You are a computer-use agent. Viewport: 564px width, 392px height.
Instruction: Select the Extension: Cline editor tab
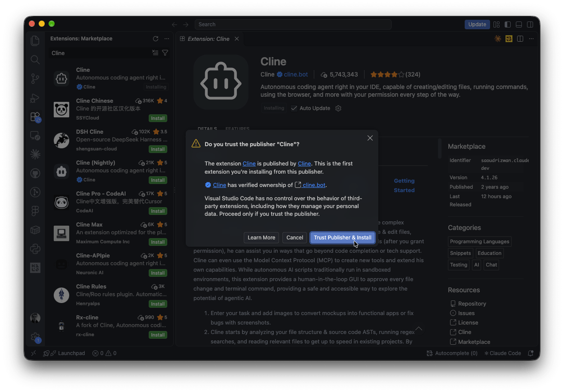click(209, 39)
